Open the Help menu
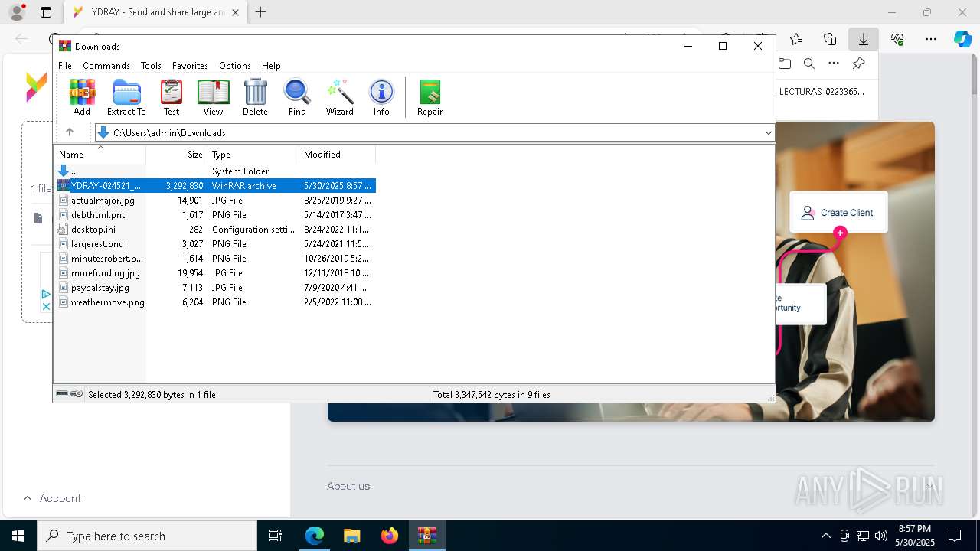The height and width of the screenshot is (551, 980). 271,66
